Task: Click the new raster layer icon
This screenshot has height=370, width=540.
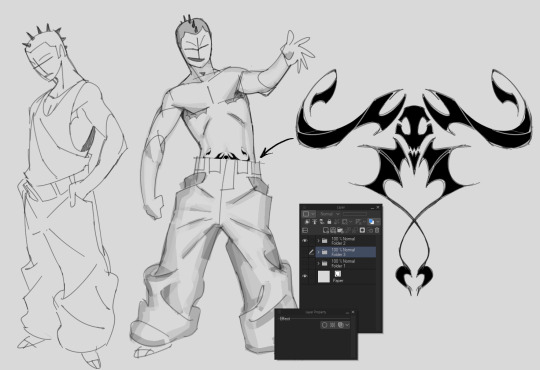Action: point(326,230)
